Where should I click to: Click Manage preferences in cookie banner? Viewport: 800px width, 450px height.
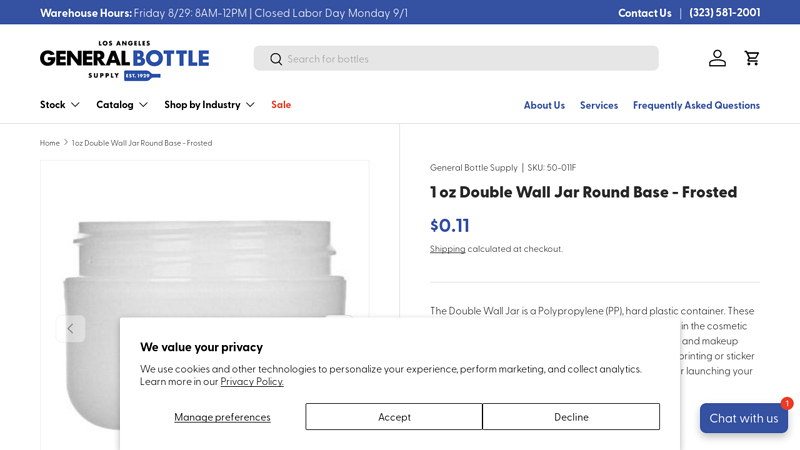[222, 417]
